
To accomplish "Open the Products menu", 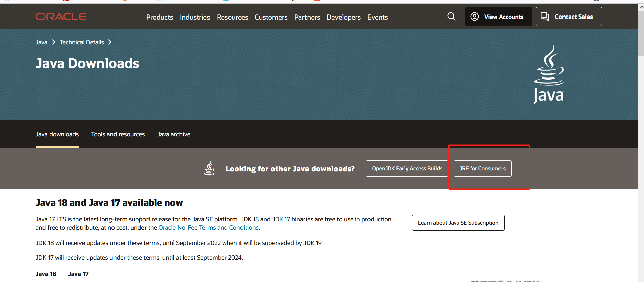I will click(160, 17).
